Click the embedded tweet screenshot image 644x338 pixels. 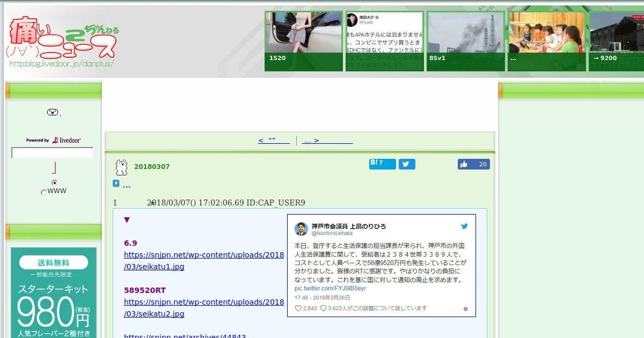pos(382,266)
